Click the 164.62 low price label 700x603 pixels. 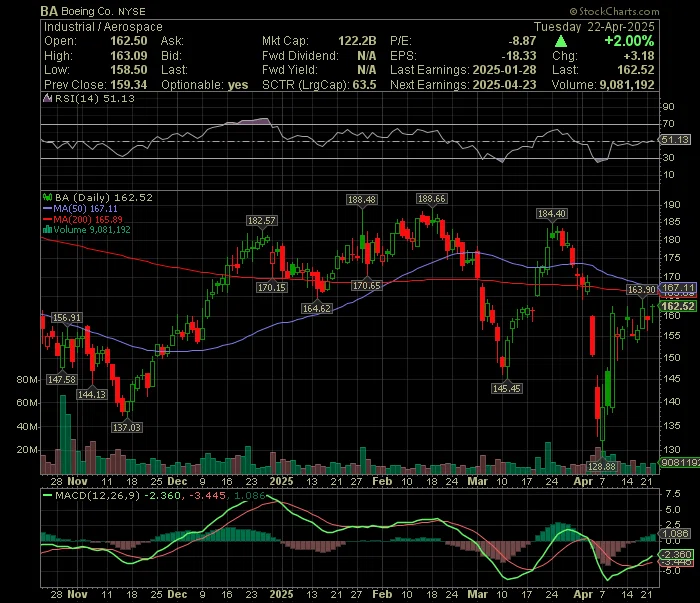pyautogui.click(x=317, y=308)
